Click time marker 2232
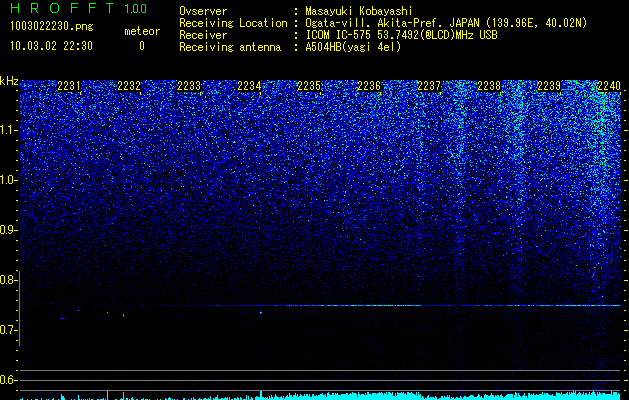The width and height of the screenshot is (629, 400). pos(129,86)
